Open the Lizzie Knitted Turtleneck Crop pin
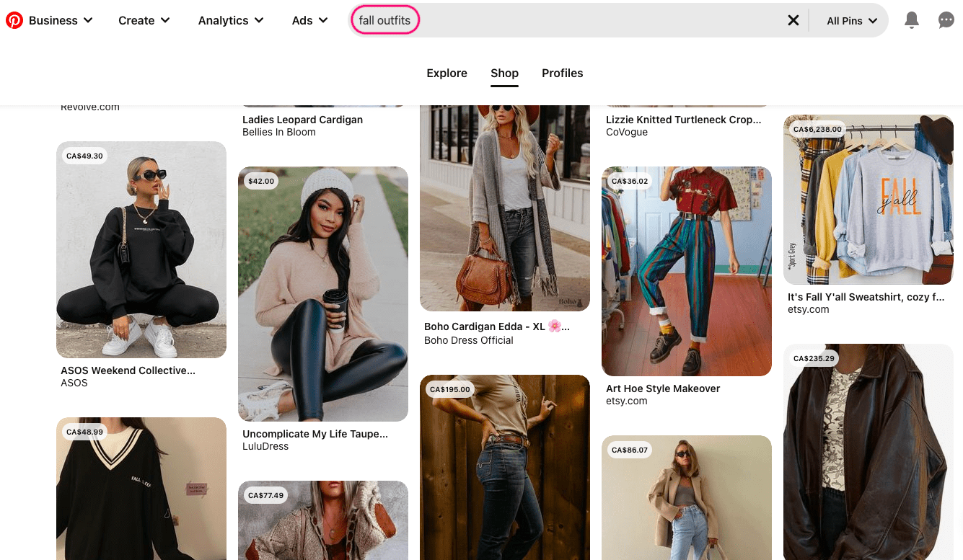963x560 pixels. click(x=684, y=120)
